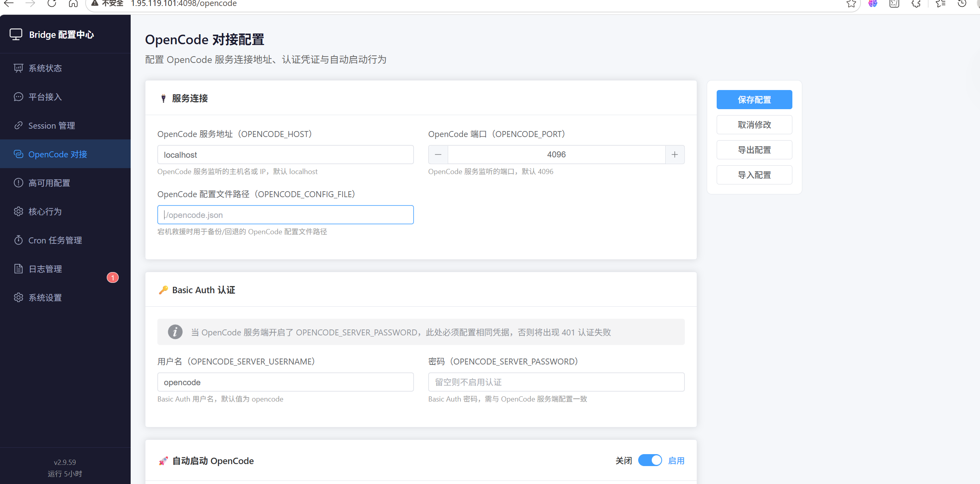Click the 平台接入 chat bubble icon

tap(18, 97)
